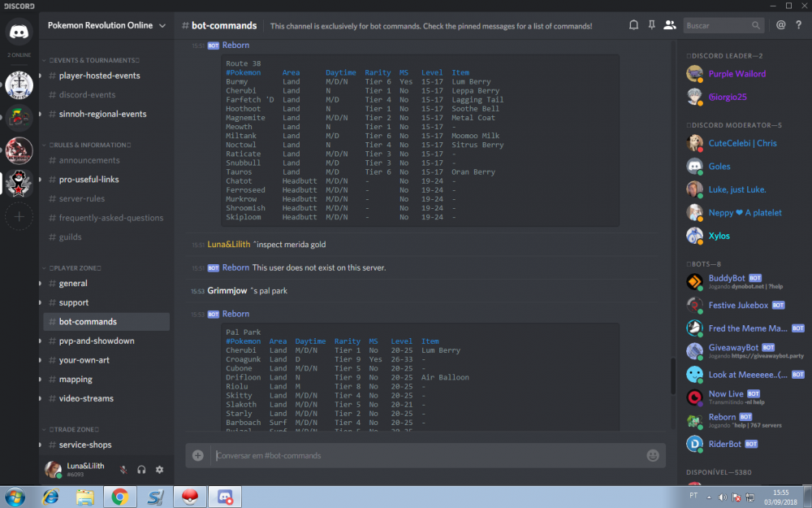Open the guilds channel
The height and width of the screenshot is (508, 812).
pyautogui.click(x=106, y=237)
